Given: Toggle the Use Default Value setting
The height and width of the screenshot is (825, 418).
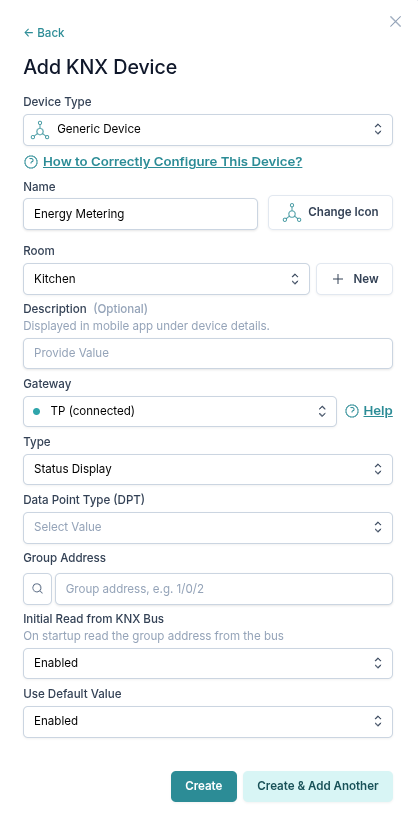Looking at the screenshot, I should pos(208,721).
